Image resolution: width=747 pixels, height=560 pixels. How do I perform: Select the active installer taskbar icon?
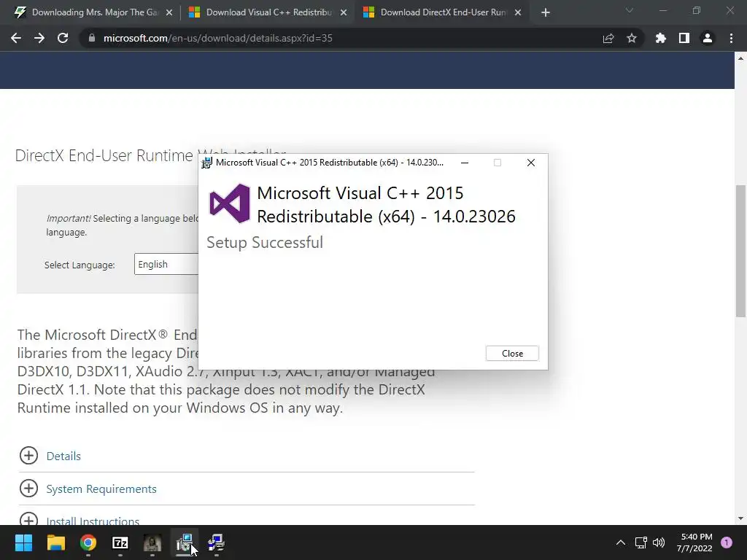[185, 542]
